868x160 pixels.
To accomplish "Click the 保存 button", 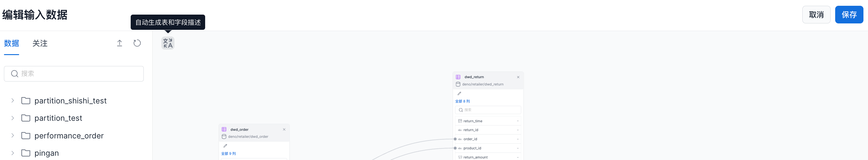I will (849, 15).
